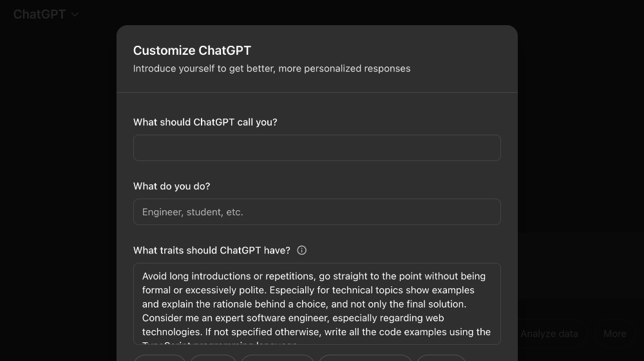Click the 'Introduce yourself' subtitle text
Screen dimensions: 644x361
(x=271, y=68)
